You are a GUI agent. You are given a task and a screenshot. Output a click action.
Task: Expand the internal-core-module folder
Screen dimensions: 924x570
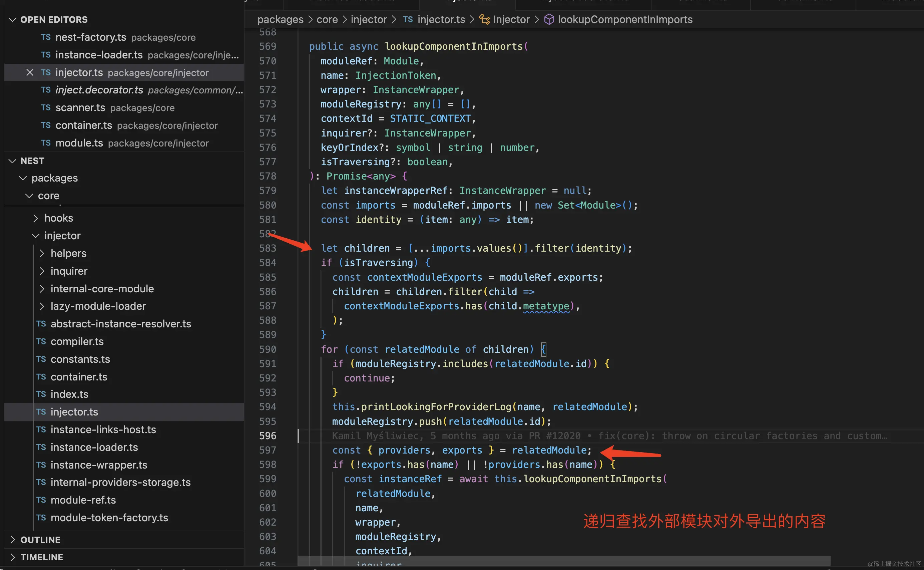click(42, 289)
